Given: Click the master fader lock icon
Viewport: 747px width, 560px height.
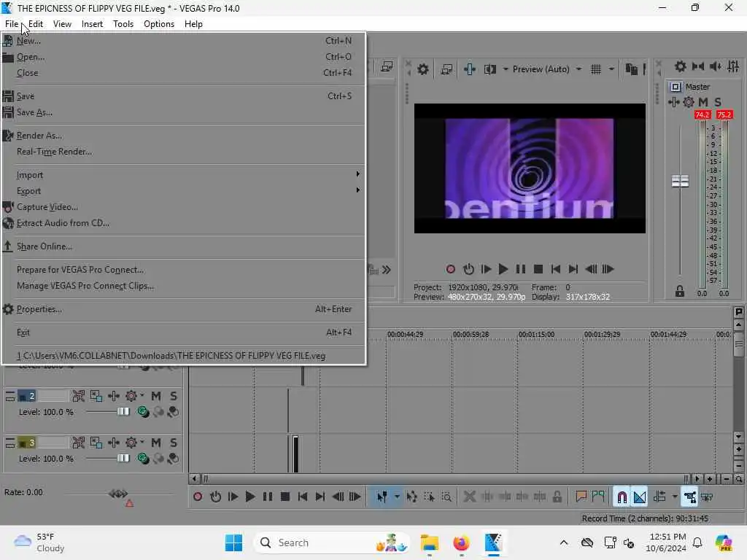Looking at the screenshot, I should (680, 292).
